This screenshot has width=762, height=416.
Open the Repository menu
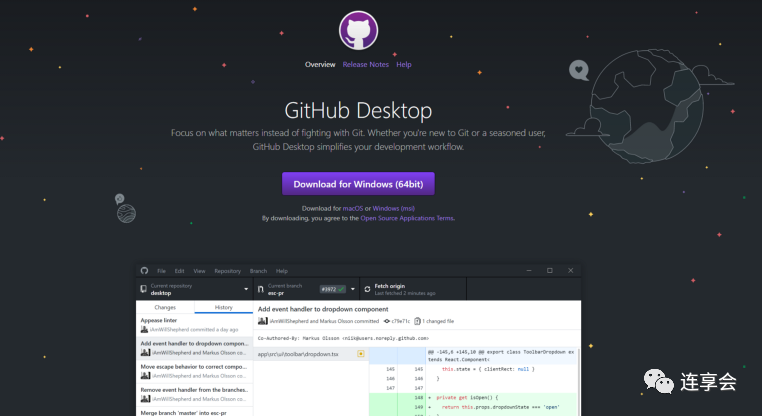[x=227, y=271]
